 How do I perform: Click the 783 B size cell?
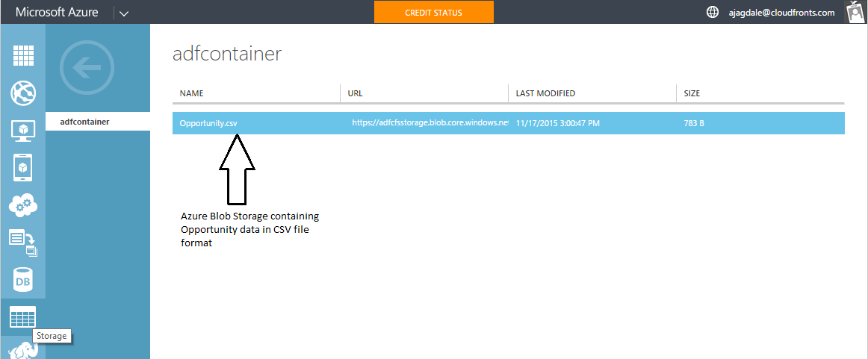coord(694,123)
